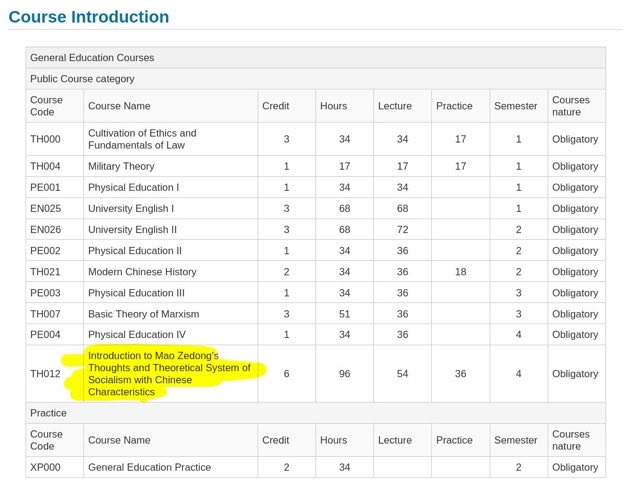Select highlighted "Introduction to Mao Zedong's Thoughts" course
631x486 pixels.
pos(169,374)
